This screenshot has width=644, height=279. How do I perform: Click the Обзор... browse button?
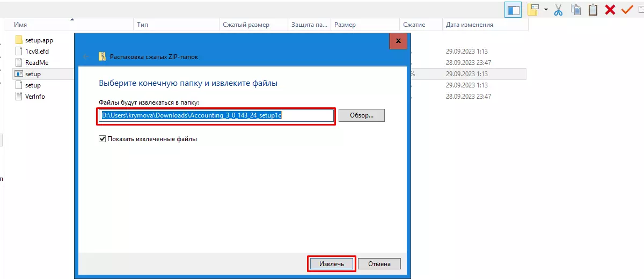tap(362, 115)
